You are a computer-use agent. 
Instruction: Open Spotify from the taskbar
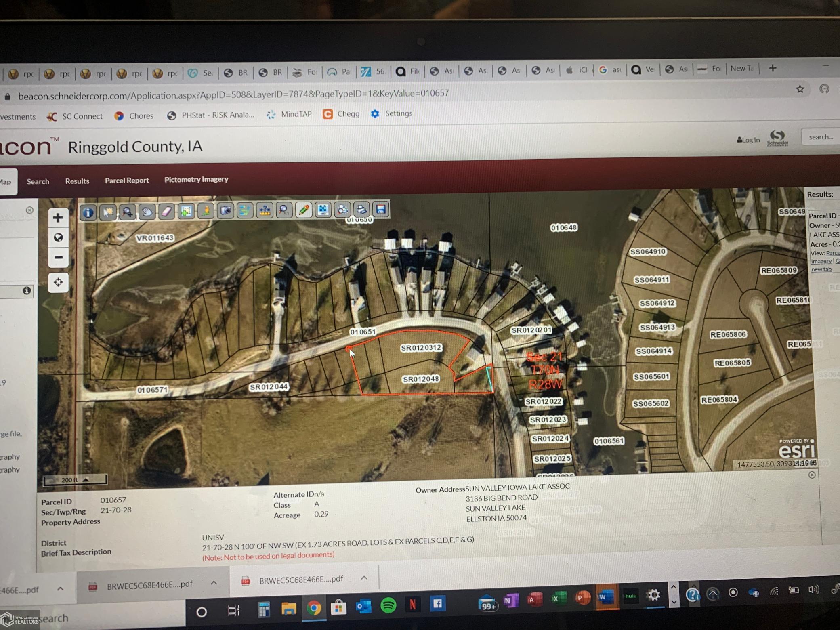388,605
